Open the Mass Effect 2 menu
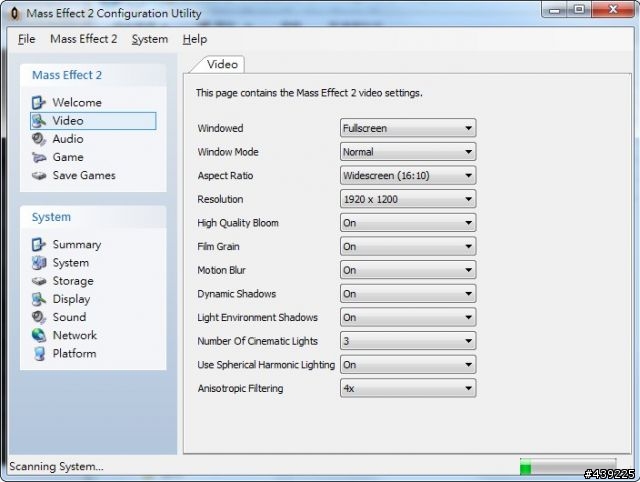This screenshot has height=482, width=640. pos(84,39)
